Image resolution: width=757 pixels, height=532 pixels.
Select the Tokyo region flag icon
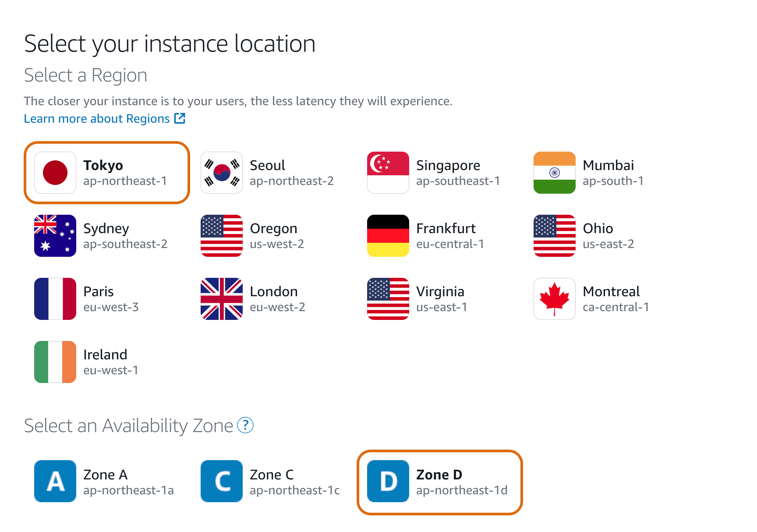tap(55, 173)
